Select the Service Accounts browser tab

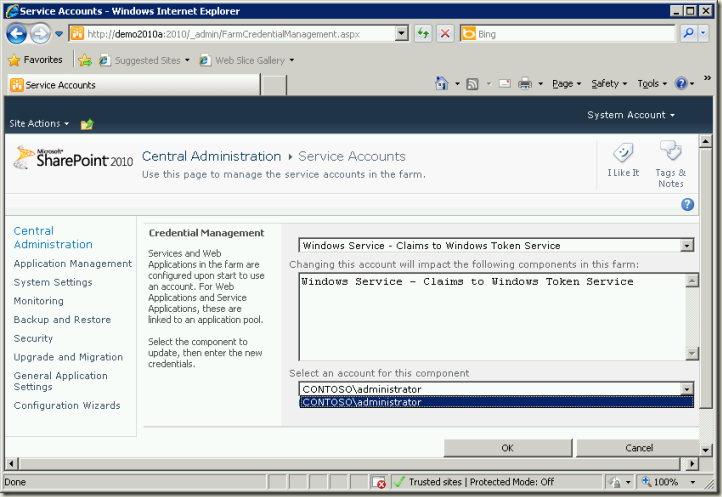134,85
